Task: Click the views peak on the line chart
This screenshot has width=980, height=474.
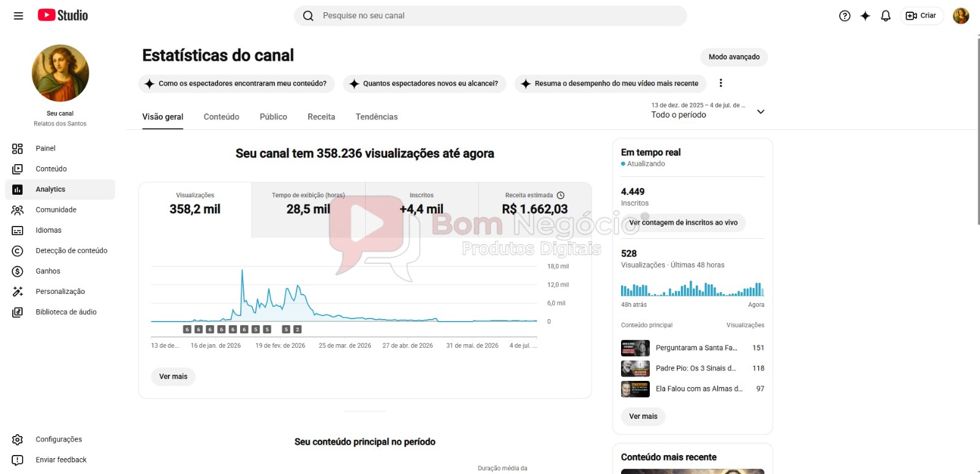Action: 242,271
